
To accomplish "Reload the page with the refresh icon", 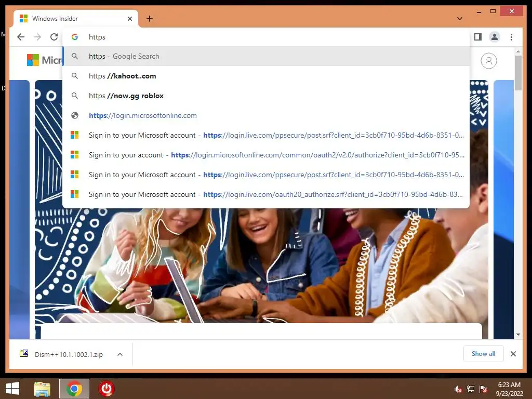I will pos(54,37).
